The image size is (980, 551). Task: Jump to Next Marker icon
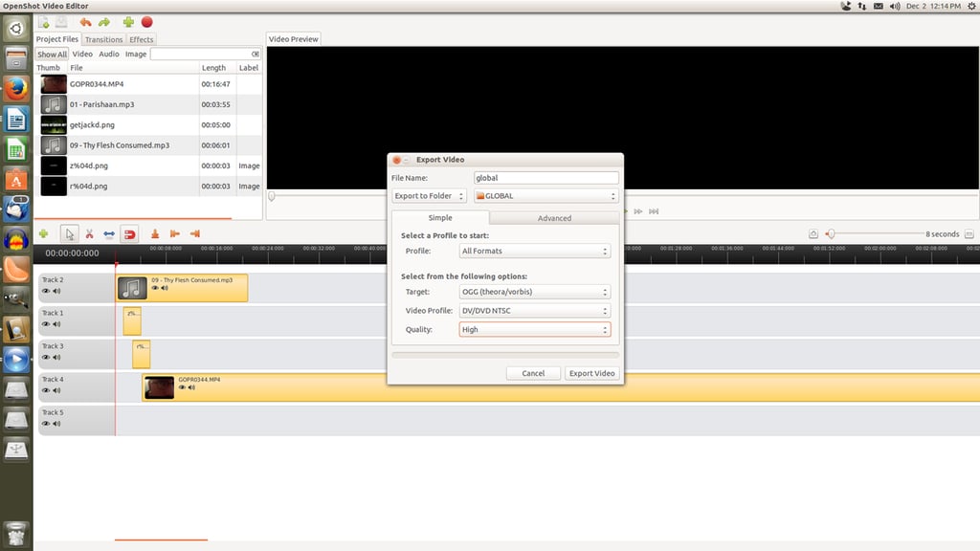click(195, 233)
